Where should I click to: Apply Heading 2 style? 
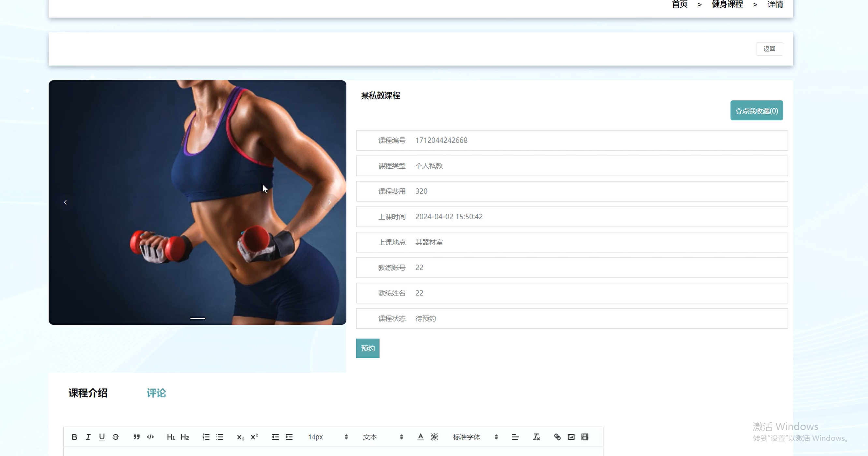185,437
